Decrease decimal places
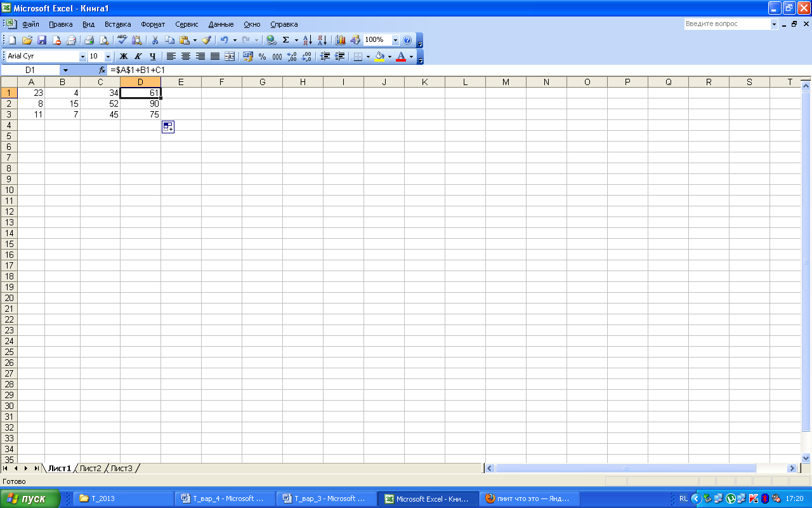Screen dimensions: 812x508 306,57
